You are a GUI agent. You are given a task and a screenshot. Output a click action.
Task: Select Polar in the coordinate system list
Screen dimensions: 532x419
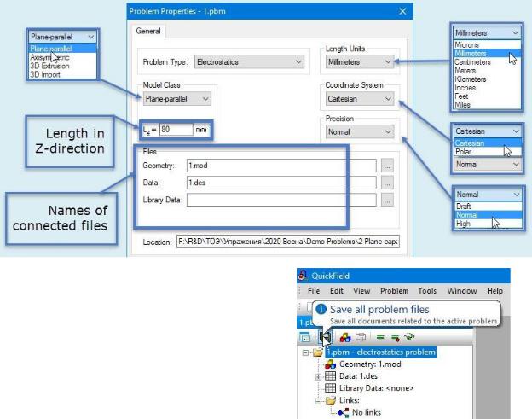(488, 152)
